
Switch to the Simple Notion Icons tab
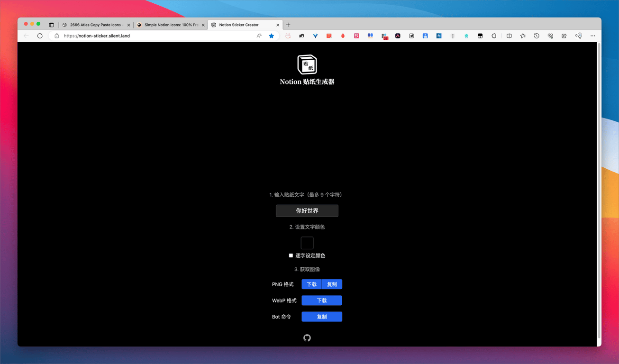170,25
